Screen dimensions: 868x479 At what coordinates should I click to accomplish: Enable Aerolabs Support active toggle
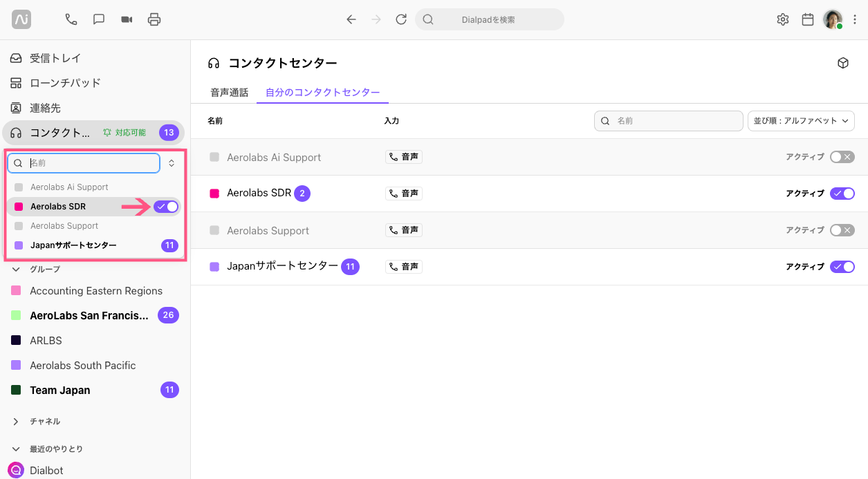[842, 230]
